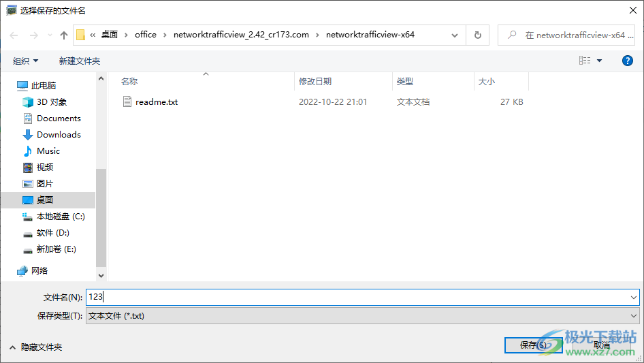
Task: Open view options dropdown arrow
Action: pyautogui.click(x=599, y=61)
